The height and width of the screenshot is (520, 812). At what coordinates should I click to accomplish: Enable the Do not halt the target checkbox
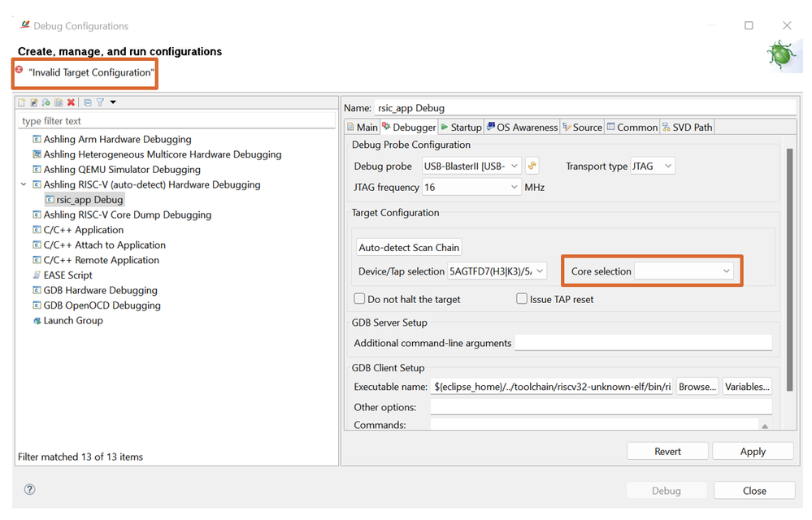(x=359, y=298)
